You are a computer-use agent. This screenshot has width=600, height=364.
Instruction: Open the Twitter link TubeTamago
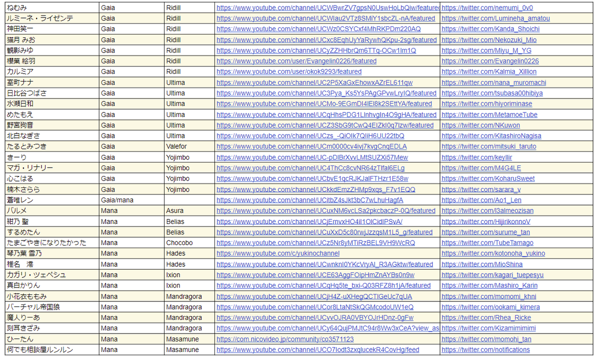pyautogui.click(x=487, y=243)
